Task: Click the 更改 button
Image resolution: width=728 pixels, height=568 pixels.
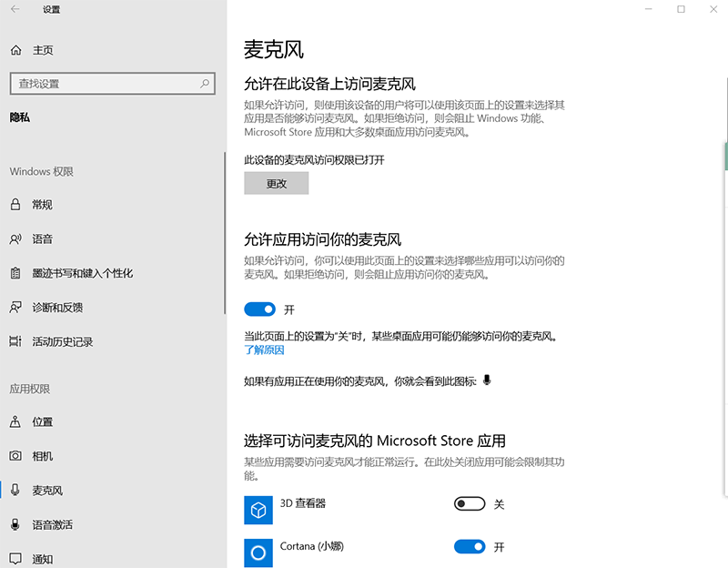Action: (x=277, y=183)
